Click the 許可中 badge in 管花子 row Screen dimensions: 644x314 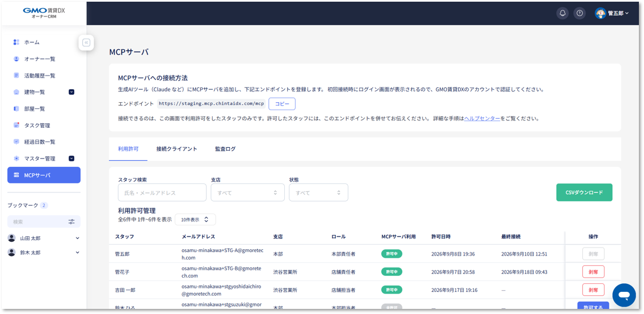point(392,271)
